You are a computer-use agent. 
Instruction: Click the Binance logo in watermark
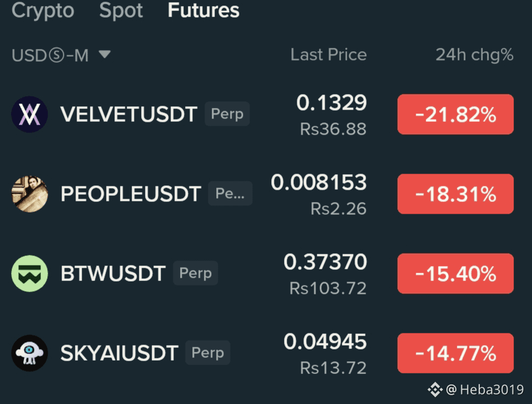coord(435,390)
